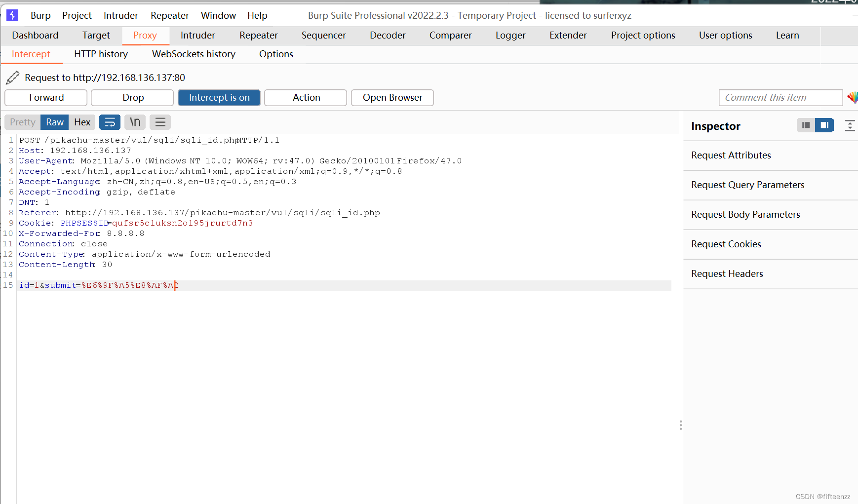
Task: Click the Host: 192.168.136.137 line
Action: tap(75, 151)
